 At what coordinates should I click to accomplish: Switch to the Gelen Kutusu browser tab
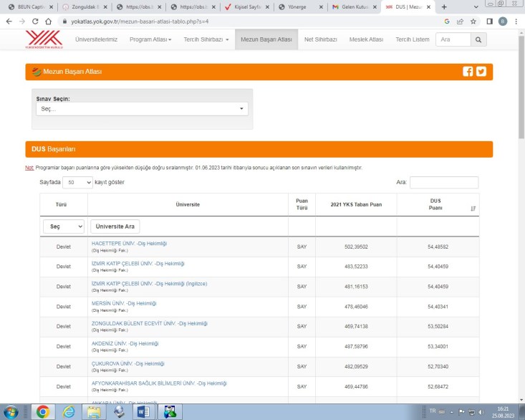click(352, 6)
